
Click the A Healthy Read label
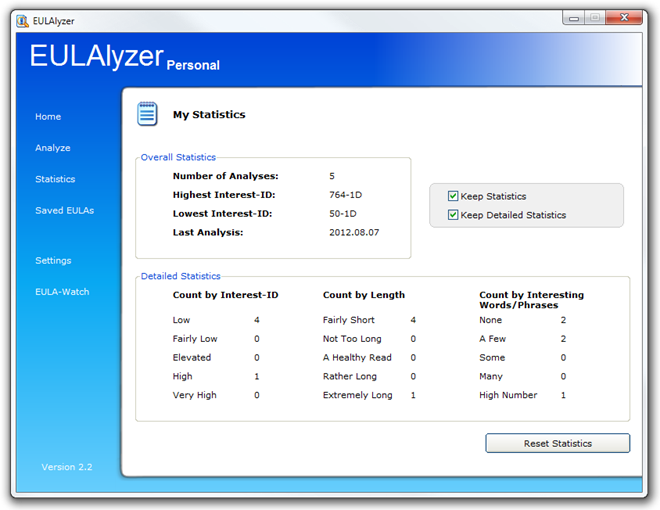pyautogui.click(x=357, y=357)
